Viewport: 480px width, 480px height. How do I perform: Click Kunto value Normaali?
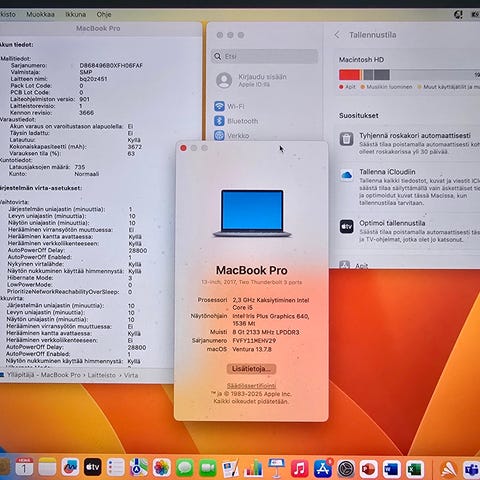point(86,174)
